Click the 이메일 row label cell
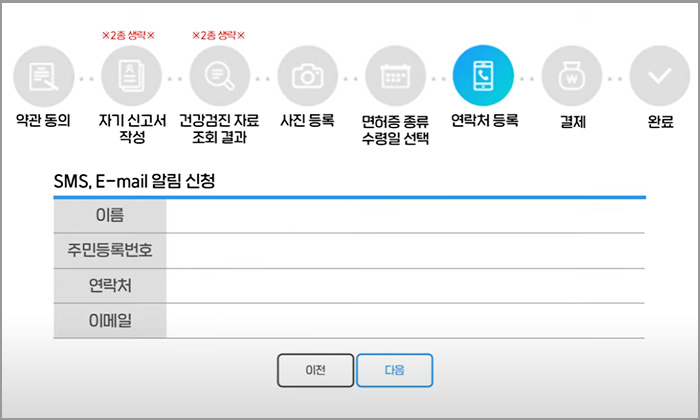700x420 pixels. click(x=110, y=320)
